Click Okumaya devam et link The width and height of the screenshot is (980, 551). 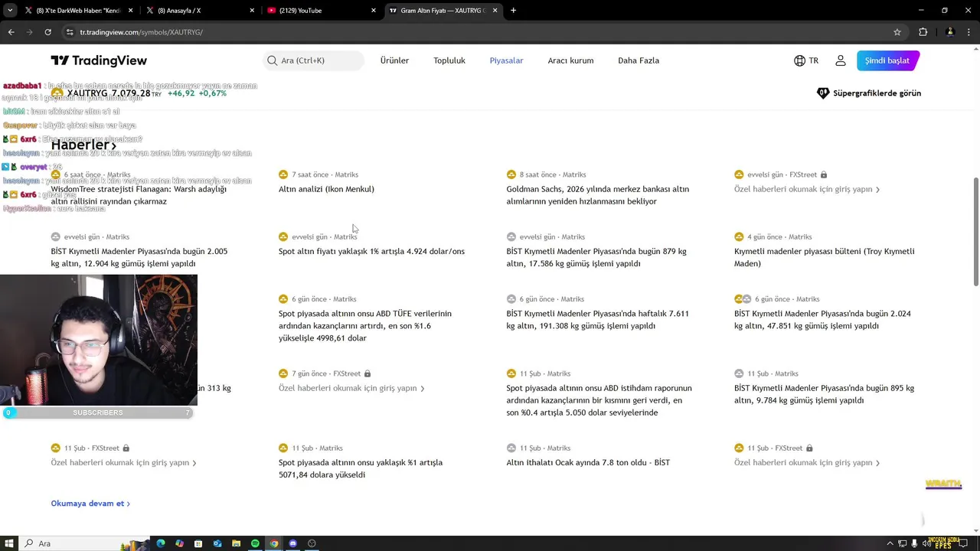(x=90, y=504)
